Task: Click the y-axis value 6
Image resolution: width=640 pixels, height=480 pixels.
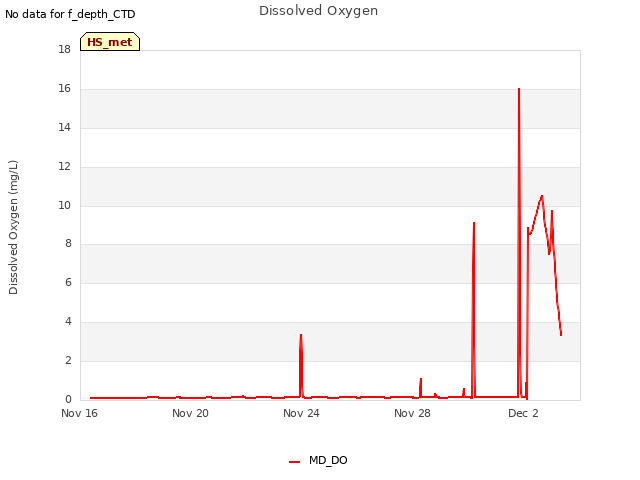Action: pyautogui.click(x=68, y=282)
